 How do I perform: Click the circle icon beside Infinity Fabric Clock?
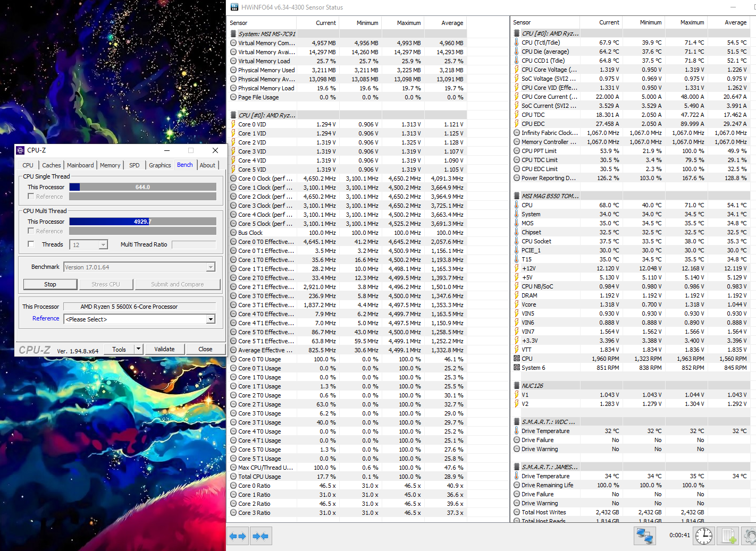(517, 133)
